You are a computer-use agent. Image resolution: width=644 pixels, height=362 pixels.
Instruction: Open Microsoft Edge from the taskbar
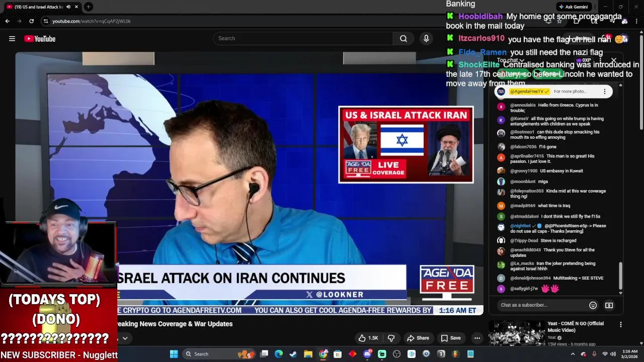point(279,354)
